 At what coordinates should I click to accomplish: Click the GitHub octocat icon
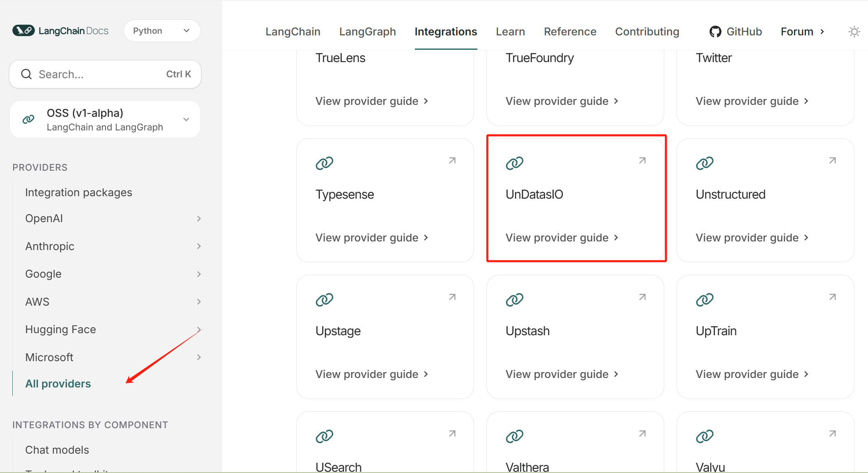tap(715, 32)
